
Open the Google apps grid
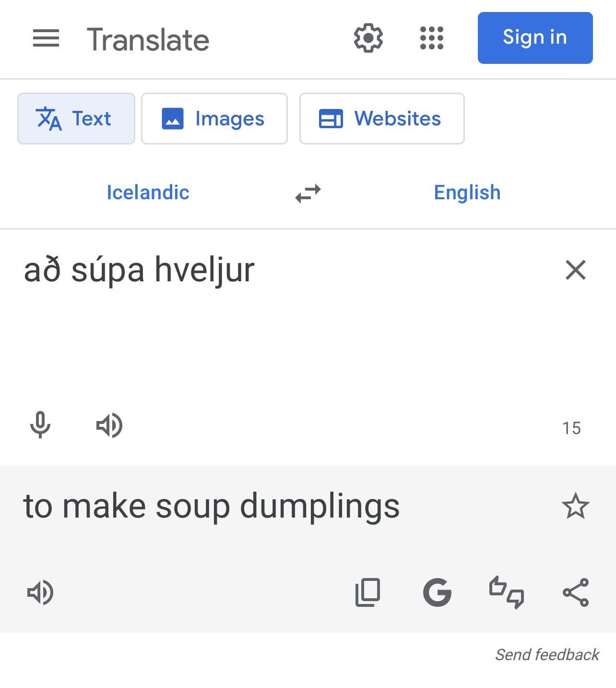point(431,38)
